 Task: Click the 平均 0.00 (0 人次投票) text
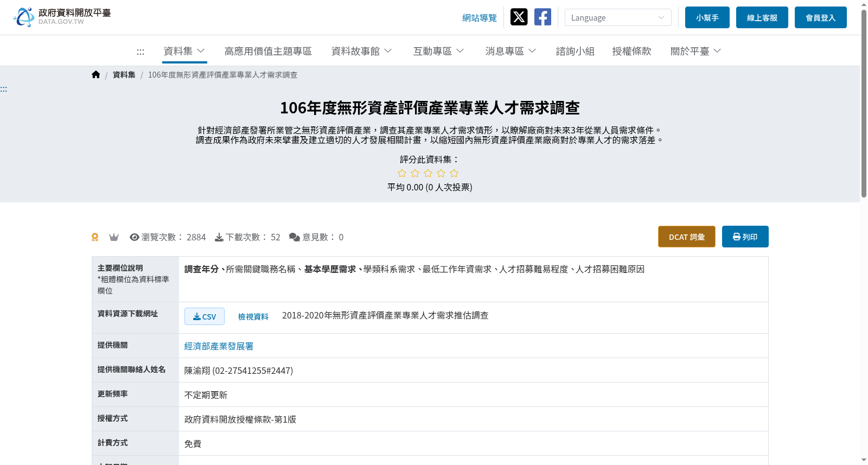pos(430,187)
